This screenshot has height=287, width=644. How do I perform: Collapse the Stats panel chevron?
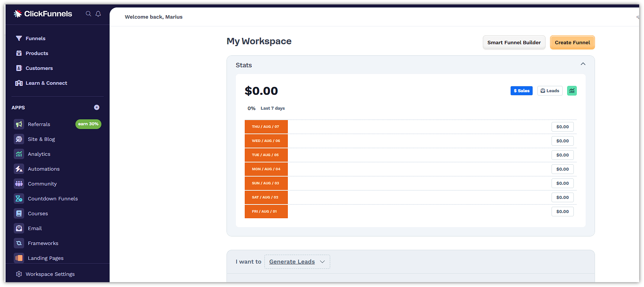(583, 64)
